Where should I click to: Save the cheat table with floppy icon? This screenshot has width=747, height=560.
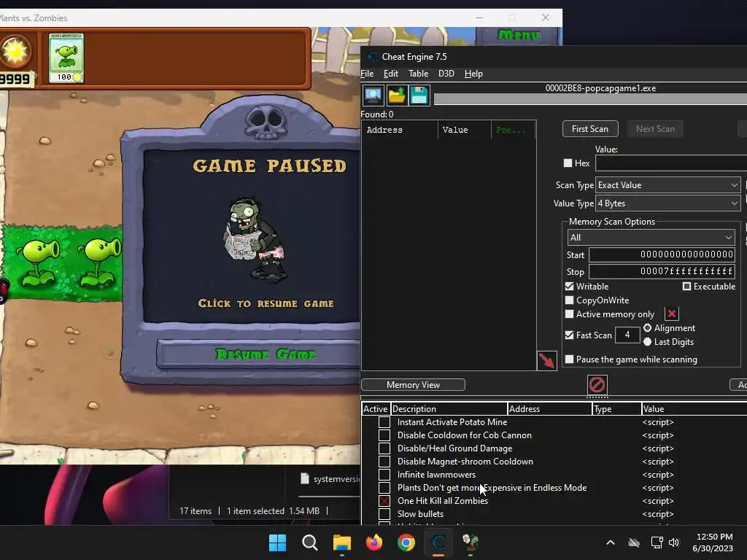tap(419, 96)
